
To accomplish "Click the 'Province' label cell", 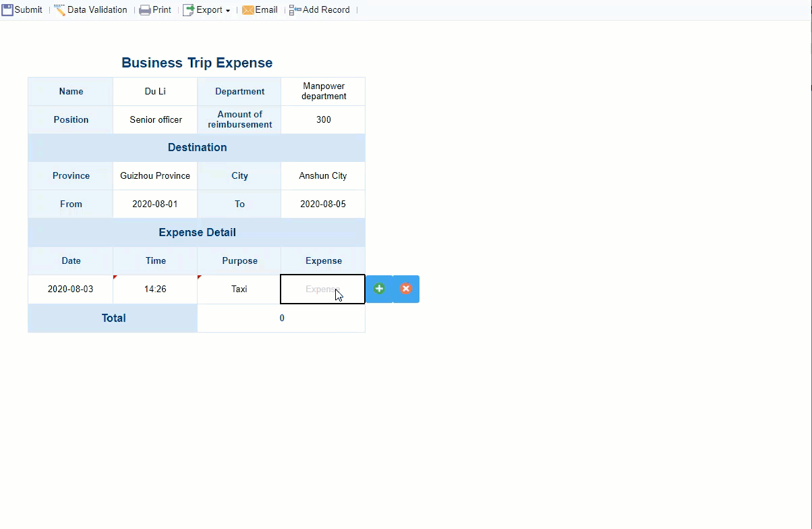I will point(71,175).
